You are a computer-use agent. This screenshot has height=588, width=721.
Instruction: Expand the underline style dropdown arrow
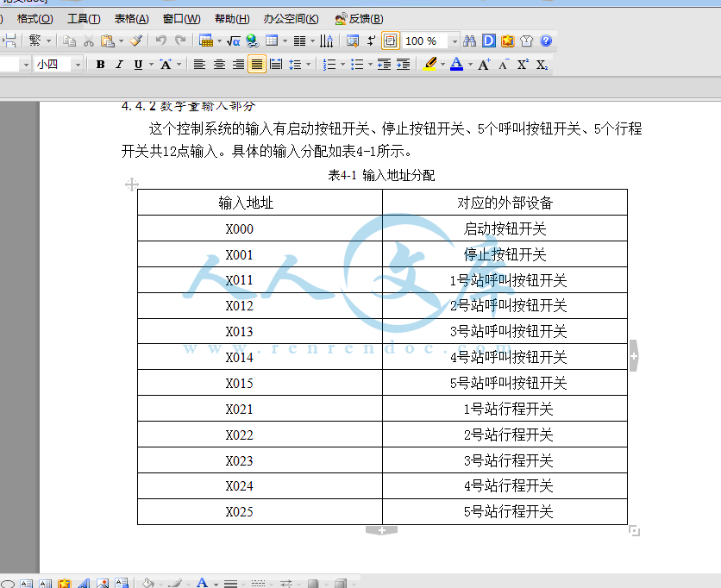pos(151,65)
